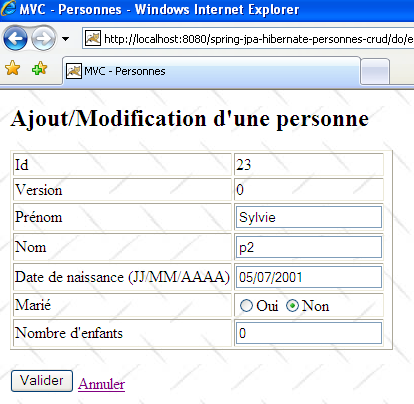
Task: Select the Non radio button for Marié
Action: pos(292,306)
